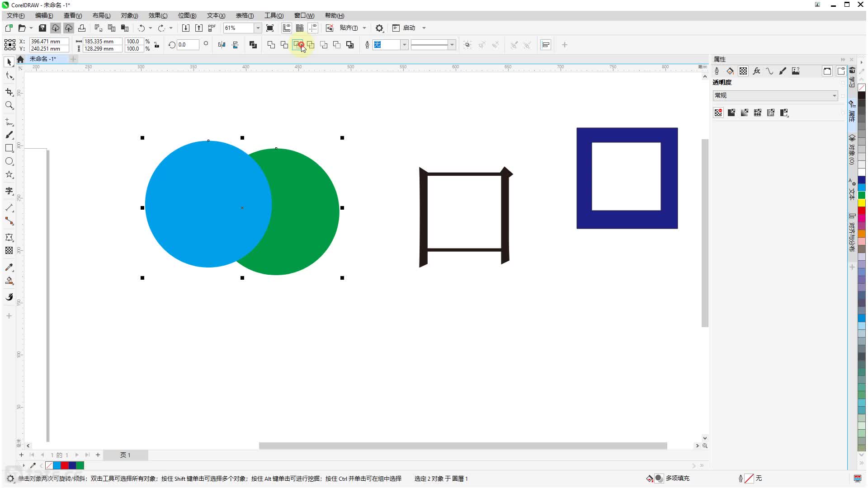Viewport: 868px width, 488px height.
Task: Select the Transparency checkerboard tool in toolbox
Action: tap(9, 250)
